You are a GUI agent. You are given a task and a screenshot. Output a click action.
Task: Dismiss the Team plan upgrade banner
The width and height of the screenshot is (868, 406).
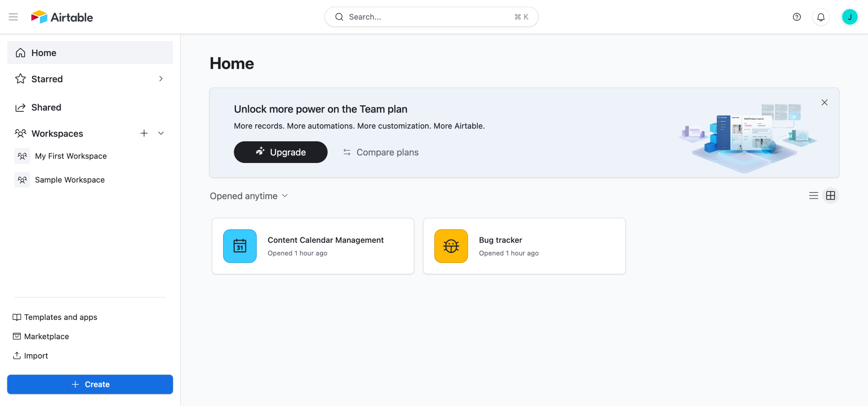click(x=824, y=102)
